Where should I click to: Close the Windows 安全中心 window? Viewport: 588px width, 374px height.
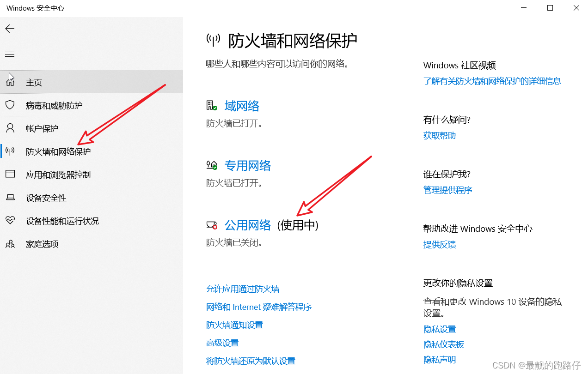point(576,8)
